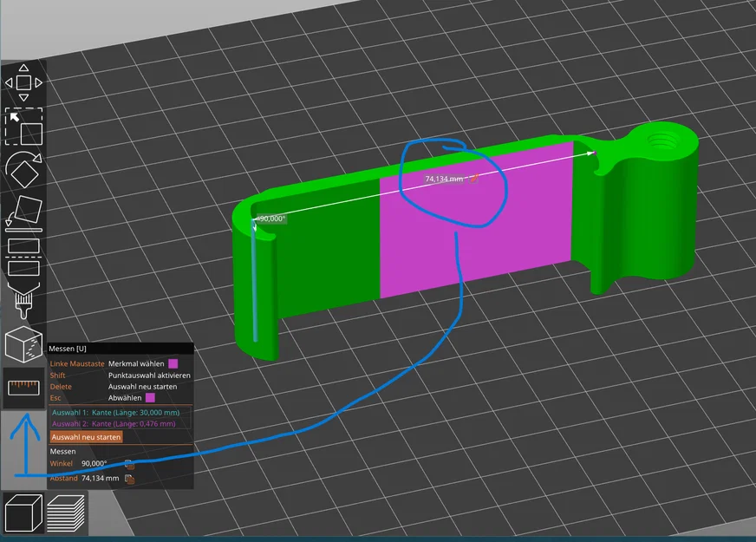756x542 pixels.
Task: Copy the Winkel value to clipboard
Action: pos(129,464)
